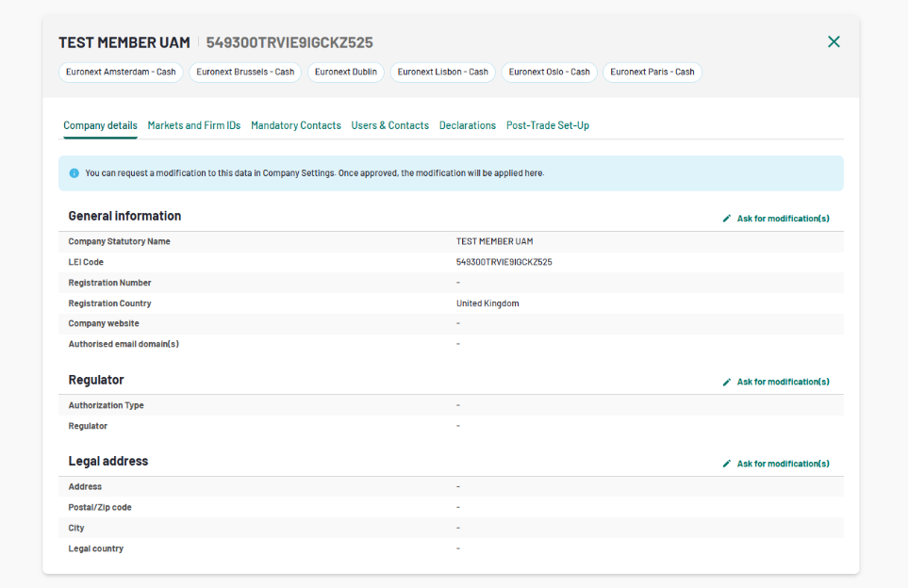Click the Authorised email domain(s) label
Image resolution: width=909 pixels, height=588 pixels.
124,344
